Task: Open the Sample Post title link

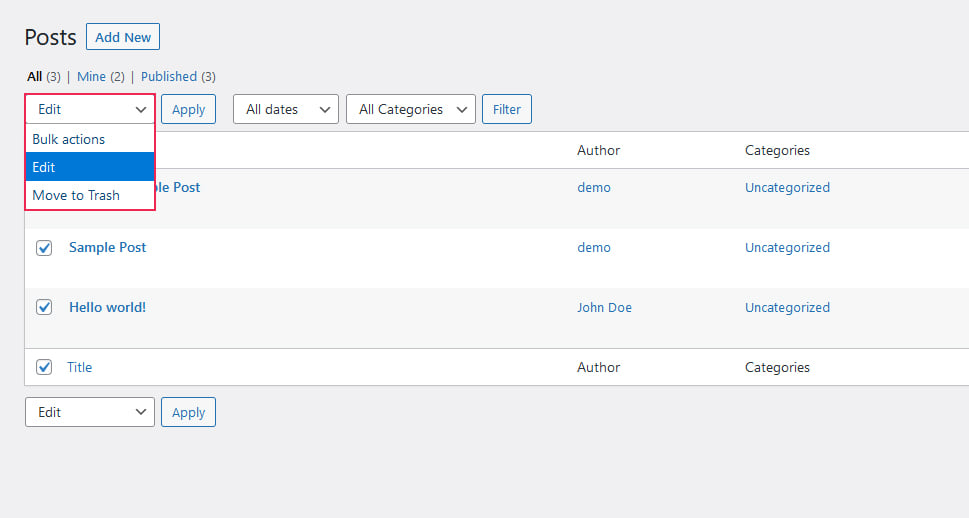Action: click(x=108, y=247)
